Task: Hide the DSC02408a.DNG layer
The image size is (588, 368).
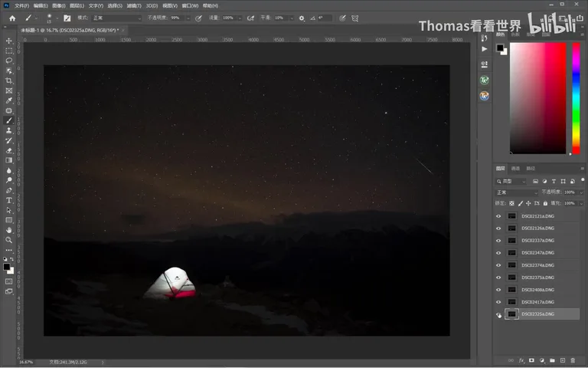Action: point(498,290)
